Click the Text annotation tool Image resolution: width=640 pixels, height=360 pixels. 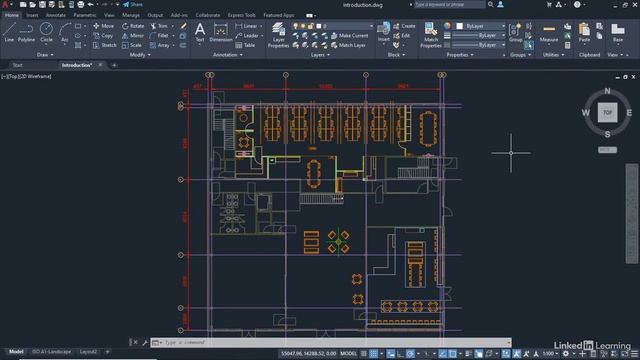pos(200,33)
